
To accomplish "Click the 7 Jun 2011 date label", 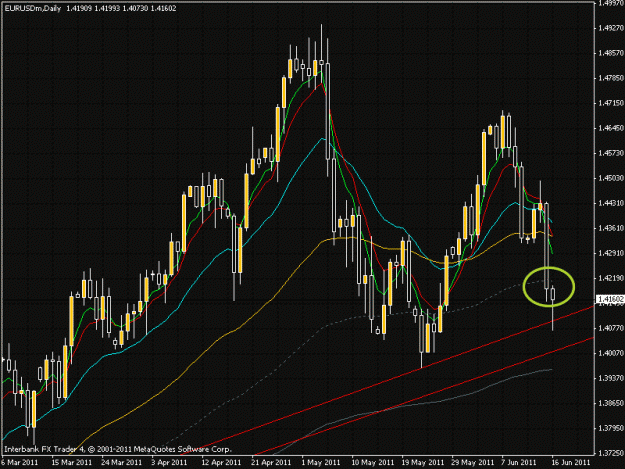I will click(x=519, y=463).
